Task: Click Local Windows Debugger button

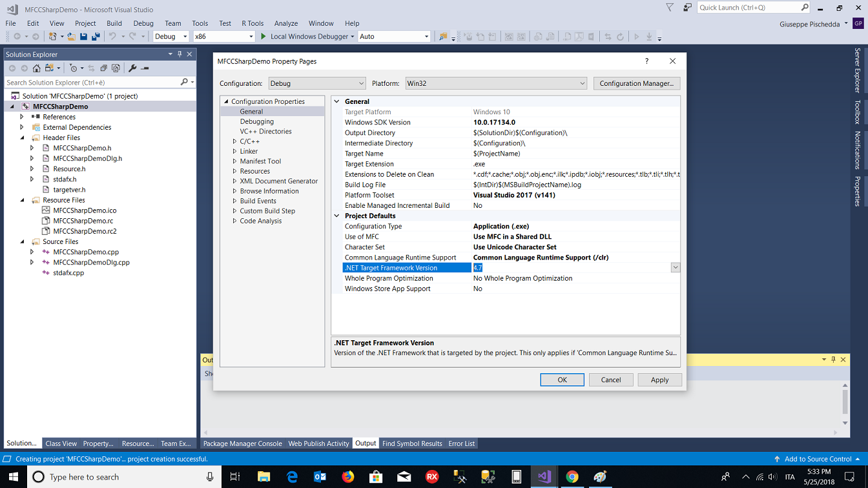Action: pyautogui.click(x=307, y=37)
